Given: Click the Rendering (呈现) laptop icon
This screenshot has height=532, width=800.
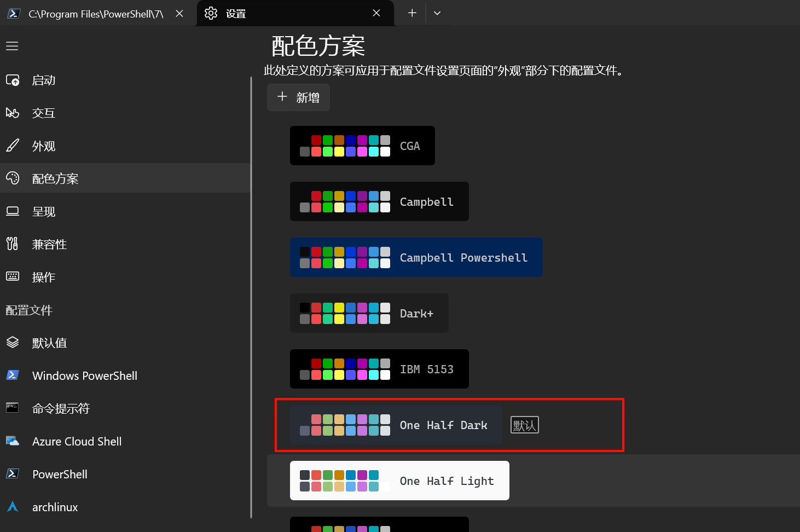Looking at the screenshot, I should tap(13, 212).
